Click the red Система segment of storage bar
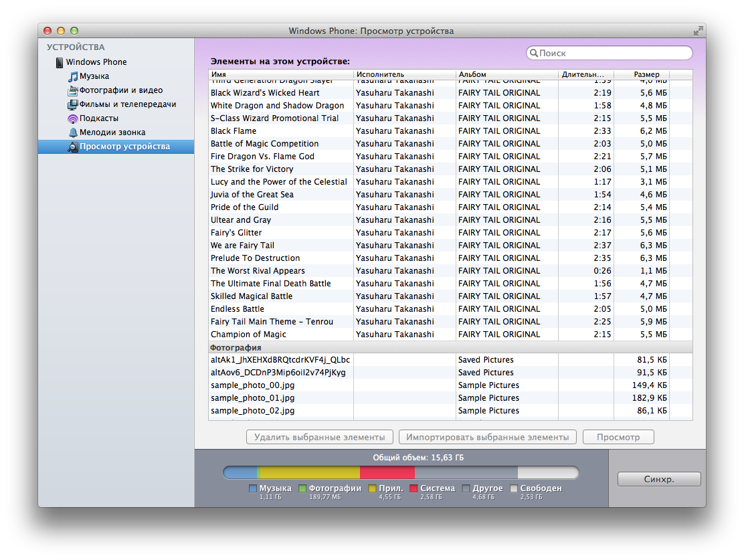 tap(387, 472)
